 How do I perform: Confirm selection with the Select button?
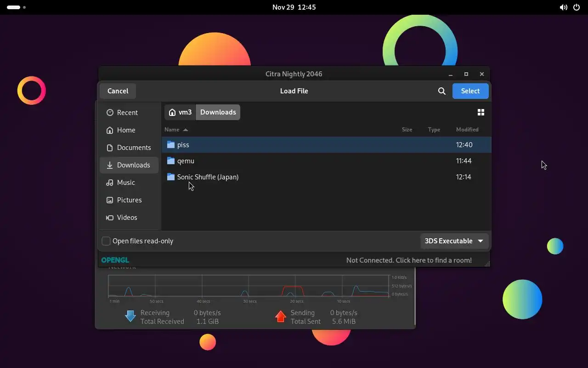pyautogui.click(x=470, y=91)
